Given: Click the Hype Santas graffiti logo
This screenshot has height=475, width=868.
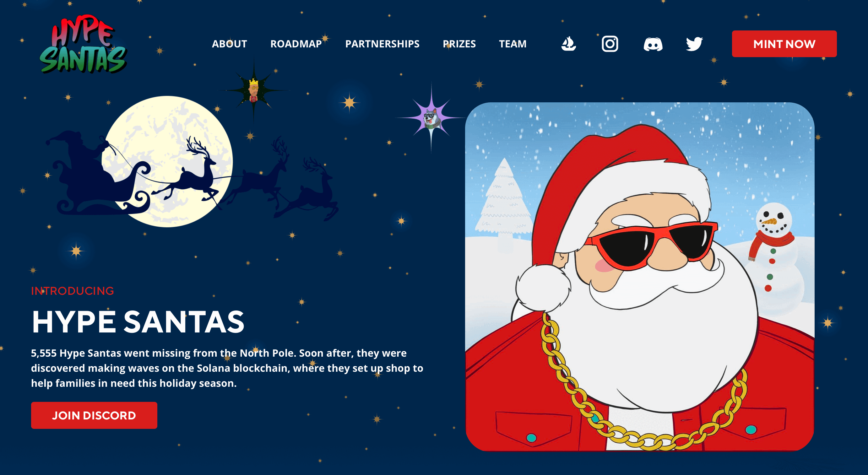Looking at the screenshot, I should (83, 44).
